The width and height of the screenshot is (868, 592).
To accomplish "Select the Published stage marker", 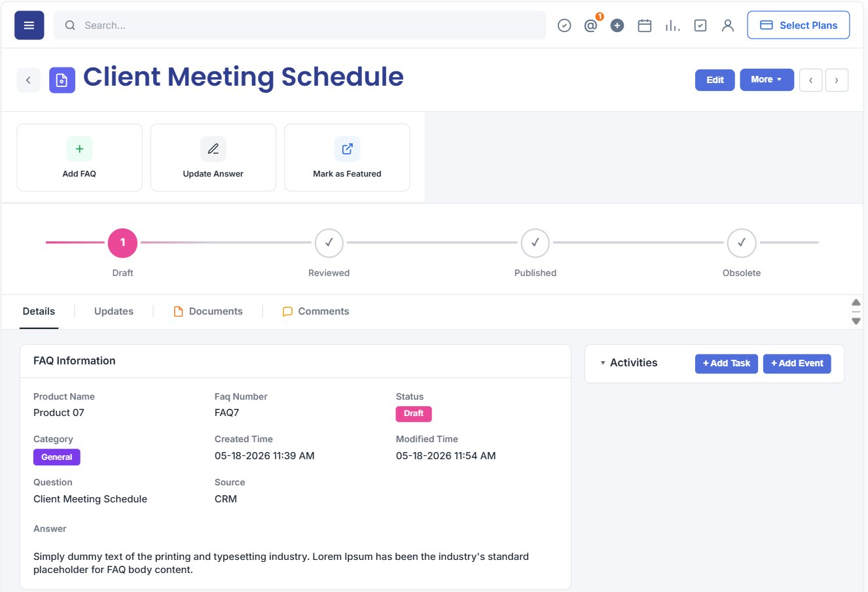I will 535,243.
